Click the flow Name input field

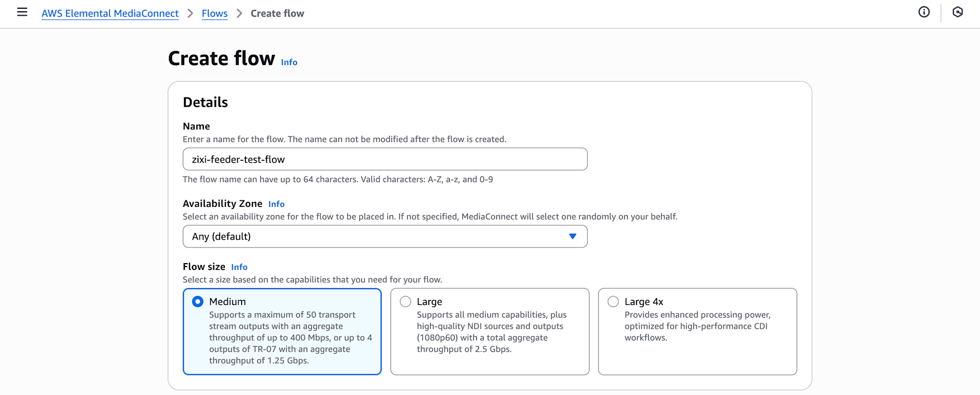click(385, 159)
